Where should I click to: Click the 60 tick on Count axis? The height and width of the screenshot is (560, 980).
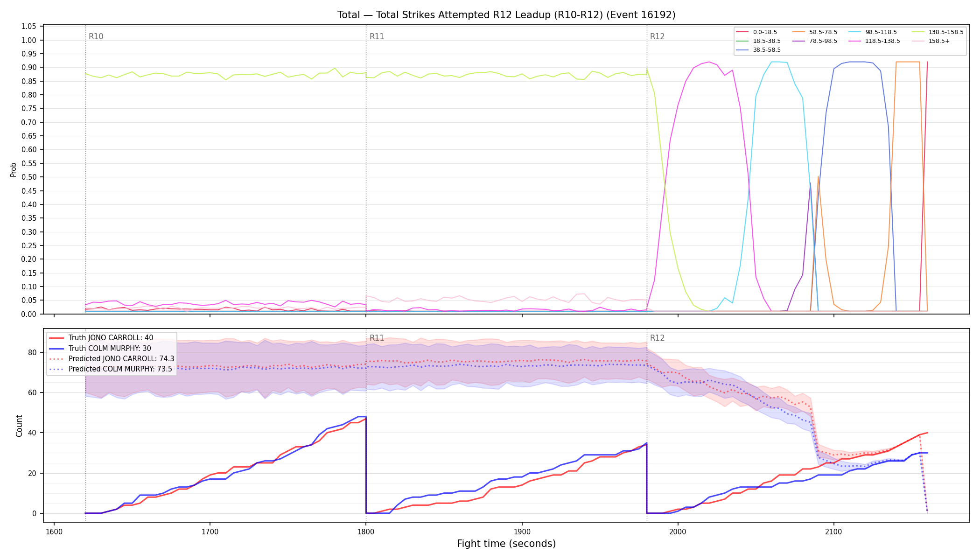(32, 392)
